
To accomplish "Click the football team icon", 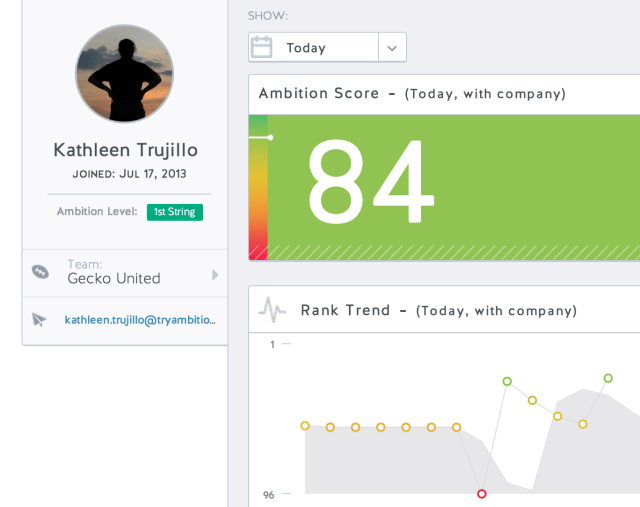I will [x=40, y=271].
